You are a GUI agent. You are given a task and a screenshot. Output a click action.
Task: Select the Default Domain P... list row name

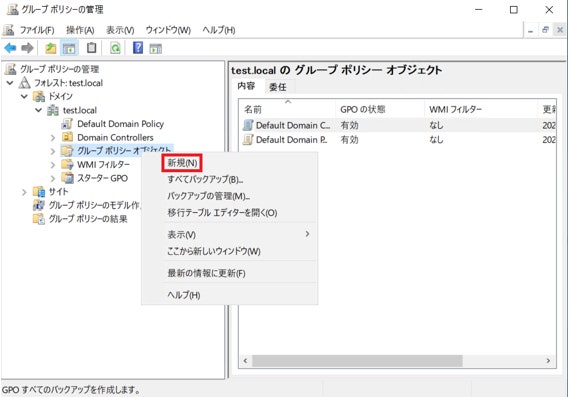point(292,140)
